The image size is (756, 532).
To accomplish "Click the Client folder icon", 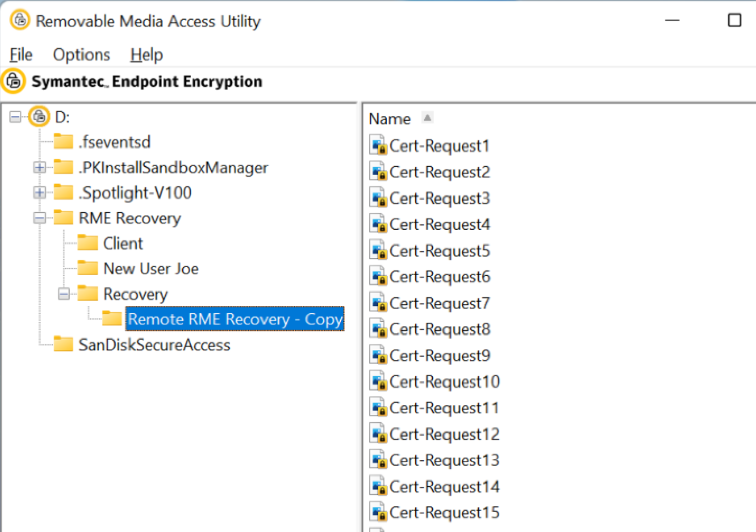I will tap(88, 242).
